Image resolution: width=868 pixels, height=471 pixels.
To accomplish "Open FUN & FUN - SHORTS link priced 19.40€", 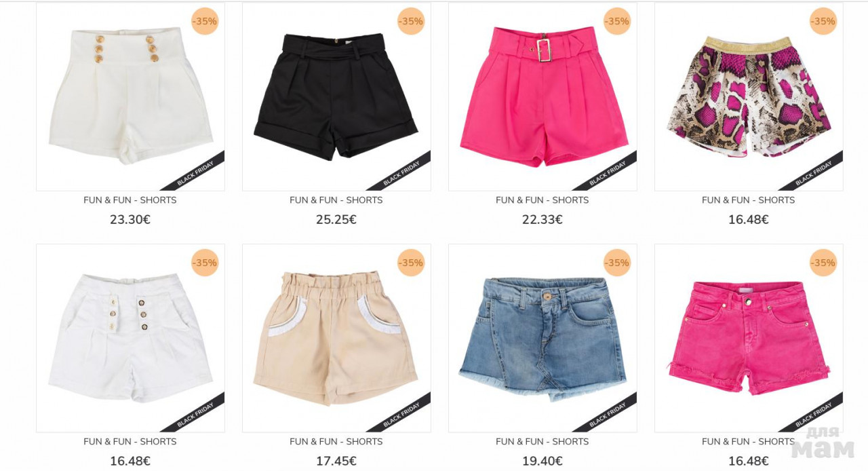I will 542,442.
